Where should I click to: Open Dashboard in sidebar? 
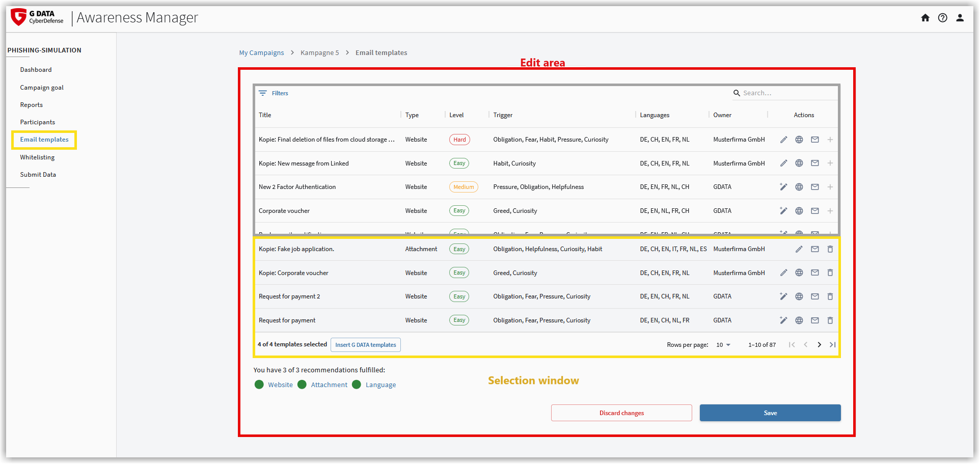[x=36, y=70]
